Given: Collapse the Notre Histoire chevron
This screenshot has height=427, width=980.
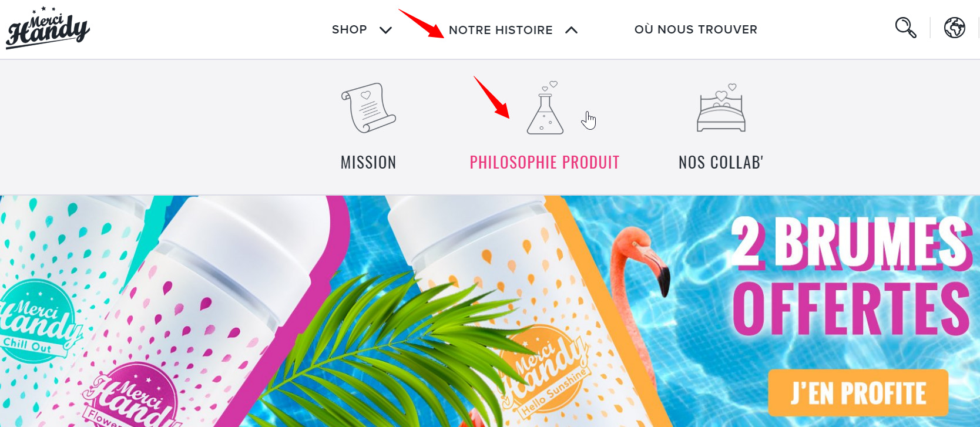Looking at the screenshot, I should tap(571, 30).
